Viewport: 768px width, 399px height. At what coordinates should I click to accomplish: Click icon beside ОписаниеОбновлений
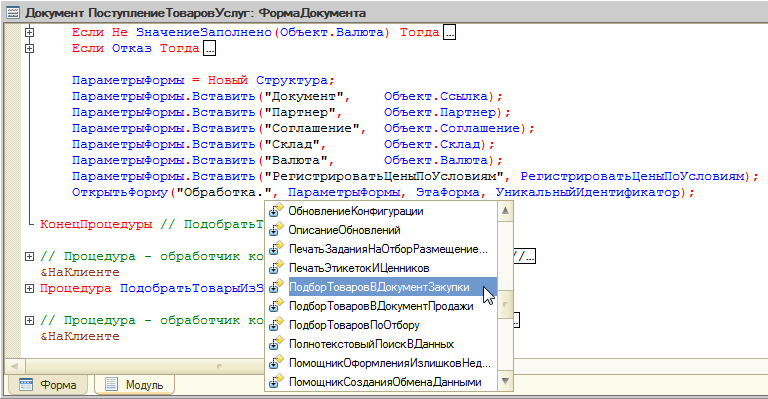coord(276,230)
